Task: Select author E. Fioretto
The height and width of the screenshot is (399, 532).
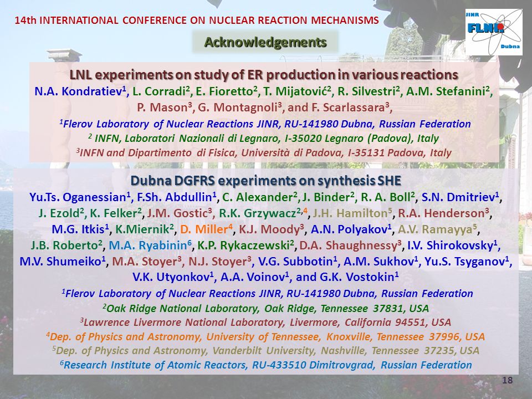Action: [226, 91]
